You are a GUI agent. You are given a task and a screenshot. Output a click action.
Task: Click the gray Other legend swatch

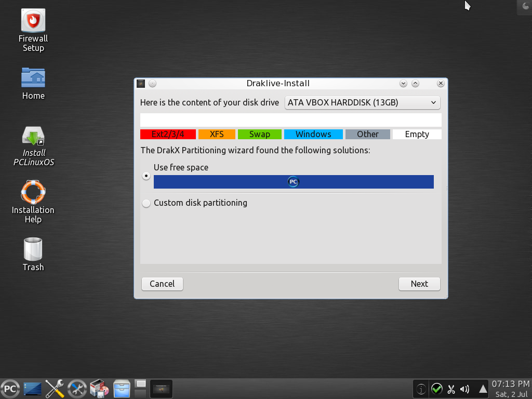(x=368, y=135)
